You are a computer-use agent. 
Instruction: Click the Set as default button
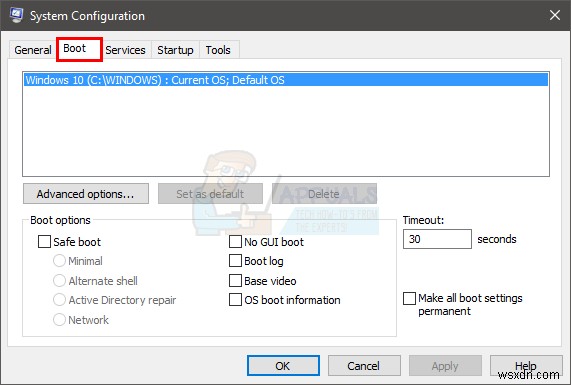click(x=210, y=193)
